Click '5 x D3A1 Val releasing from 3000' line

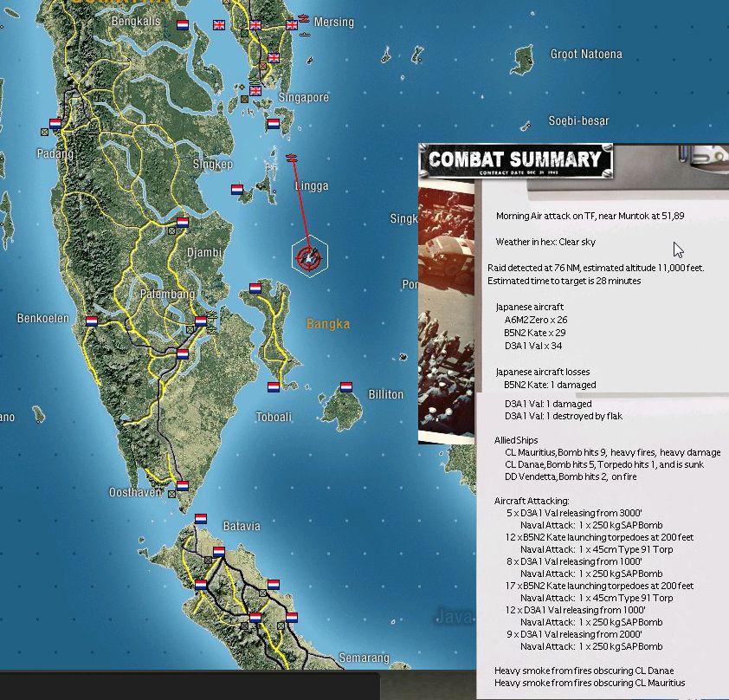coord(574,513)
